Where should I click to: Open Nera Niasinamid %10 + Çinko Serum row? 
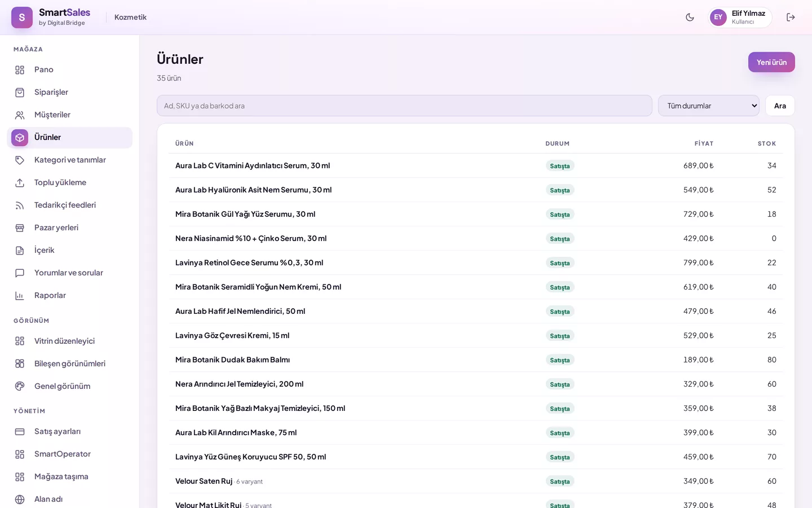tap(476, 238)
